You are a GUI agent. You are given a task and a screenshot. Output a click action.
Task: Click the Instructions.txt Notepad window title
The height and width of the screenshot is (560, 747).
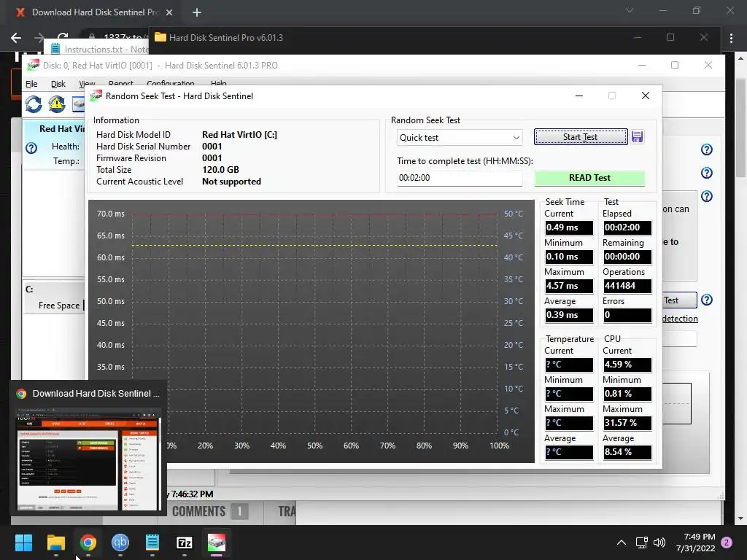[107, 49]
